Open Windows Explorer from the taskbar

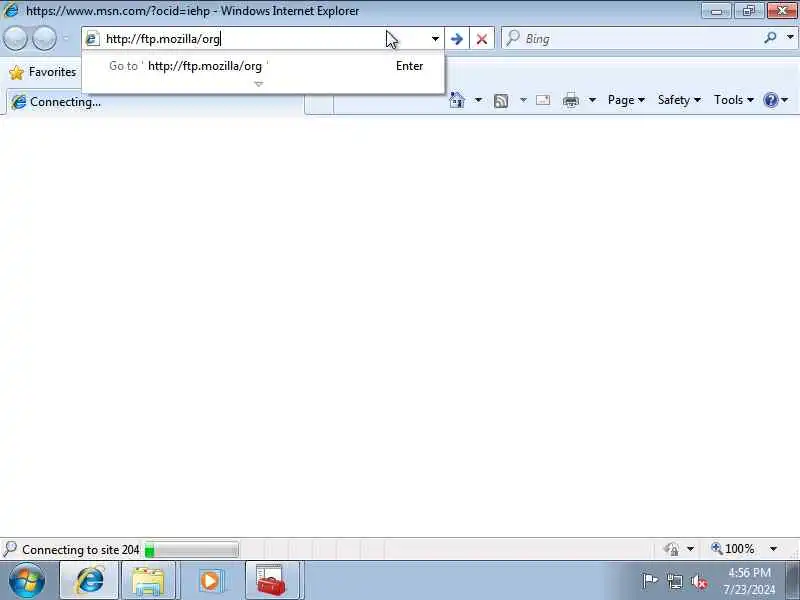pos(148,581)
